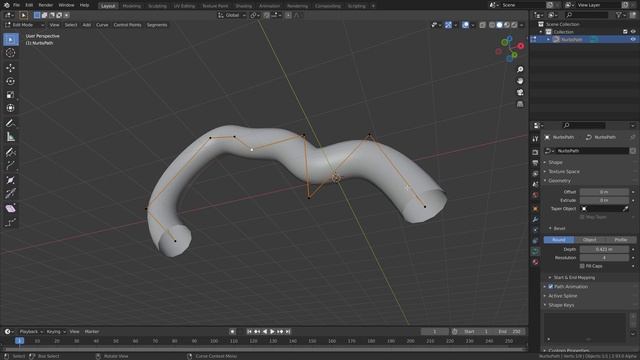Viewport: 640px width, 360px height.
Task: Switch to wireframe viewport shading
Action: [492, 25]
